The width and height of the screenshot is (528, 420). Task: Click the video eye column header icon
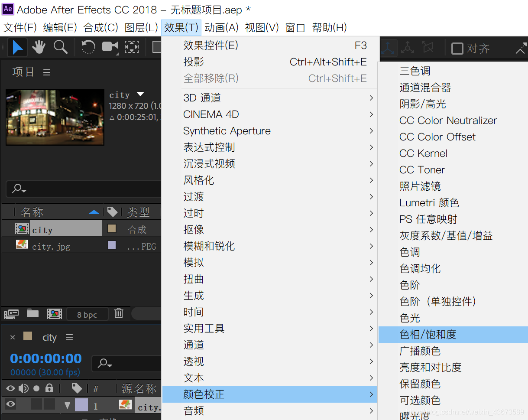(11, 388)
